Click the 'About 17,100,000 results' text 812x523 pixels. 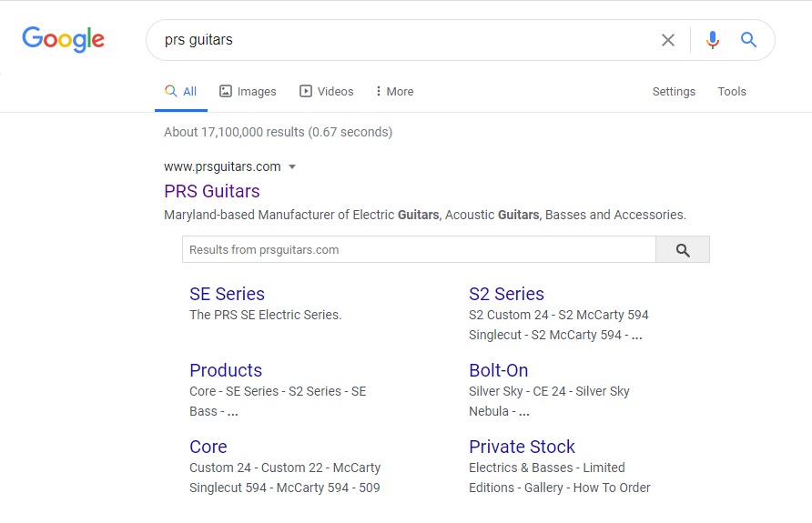pos(278,133)
